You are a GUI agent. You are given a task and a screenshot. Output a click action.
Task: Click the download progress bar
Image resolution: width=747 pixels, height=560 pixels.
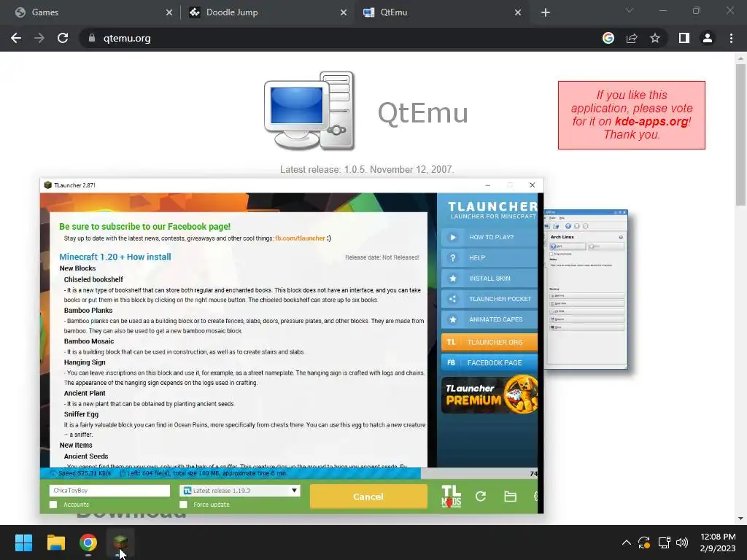tap(289, 473)
